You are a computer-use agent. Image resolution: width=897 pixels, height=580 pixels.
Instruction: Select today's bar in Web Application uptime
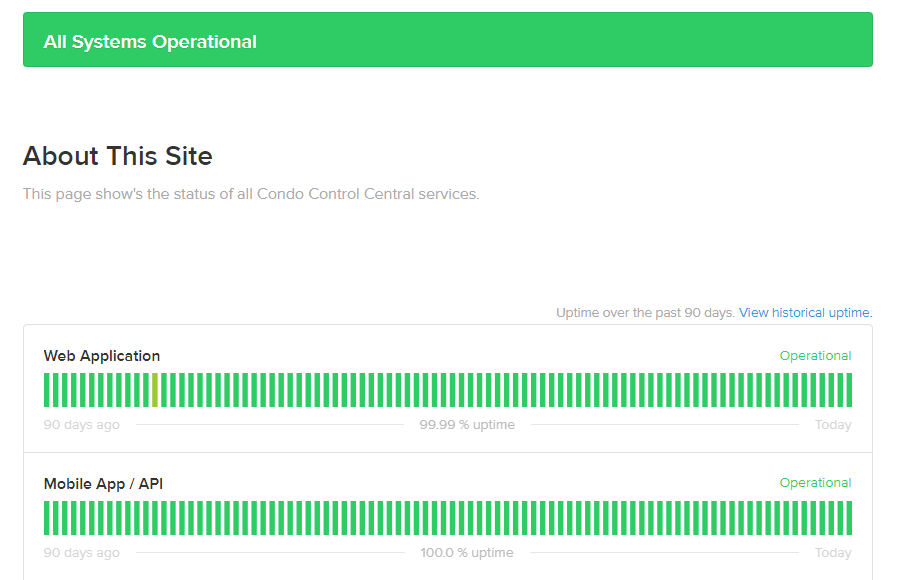(x=849, y=390)
